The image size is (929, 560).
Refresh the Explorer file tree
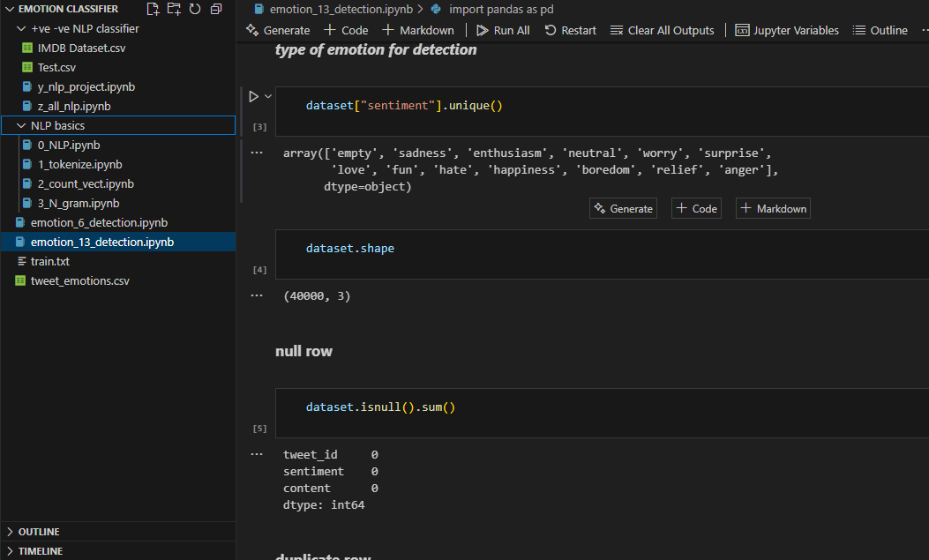pyautogui.click(x=195, y=9)
